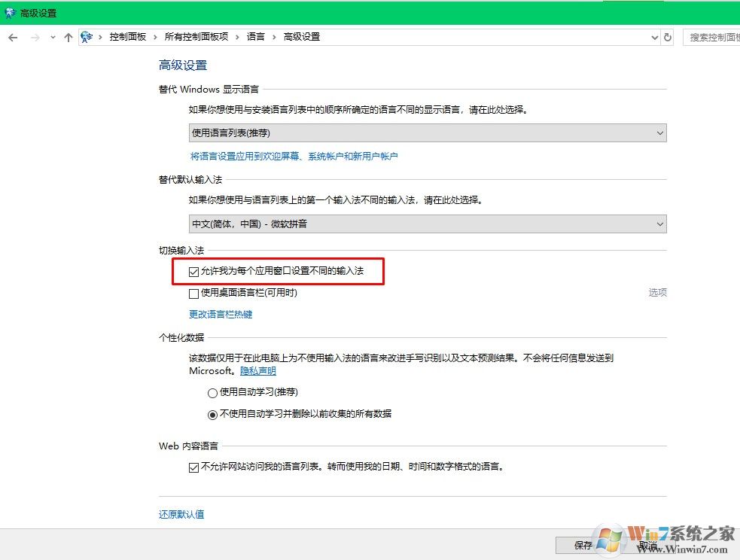Viewport: 740px width, 560px height.
Task: Click the 搜索控制面板 search box
Action: 712,37
